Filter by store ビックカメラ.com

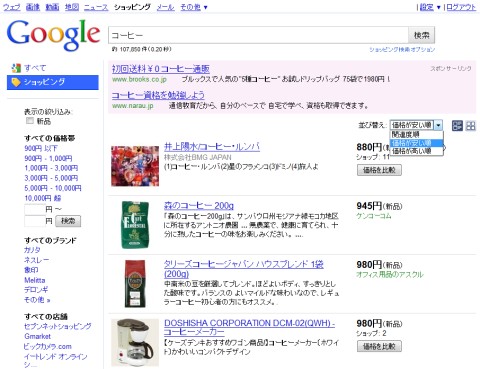point(48,347)
